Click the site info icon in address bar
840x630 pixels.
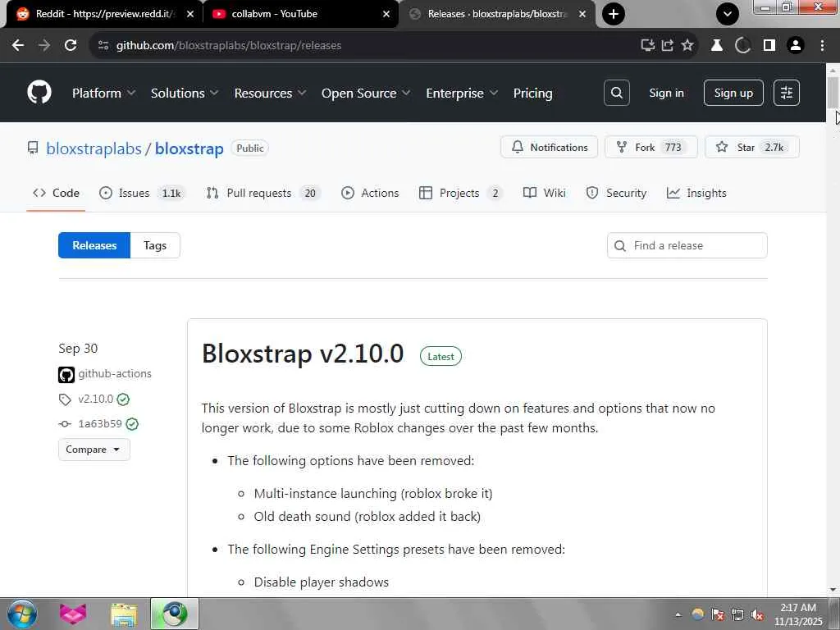(103, 45)
